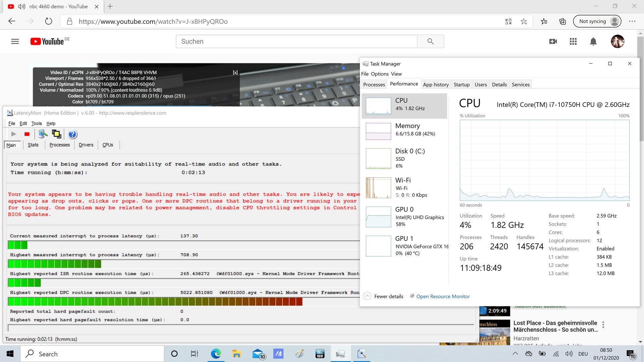Click the LatencyMon windows-stack toolbar icon
644x362 pixels.
click(56, 134)
